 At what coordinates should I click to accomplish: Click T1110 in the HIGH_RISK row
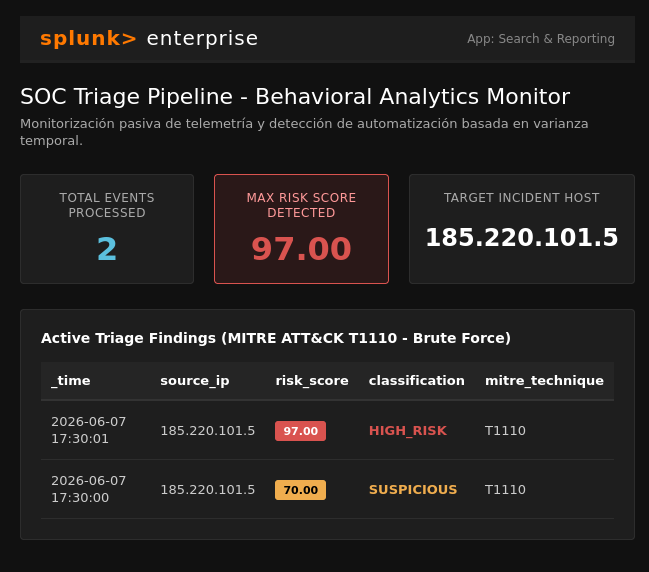click(505, 431)
